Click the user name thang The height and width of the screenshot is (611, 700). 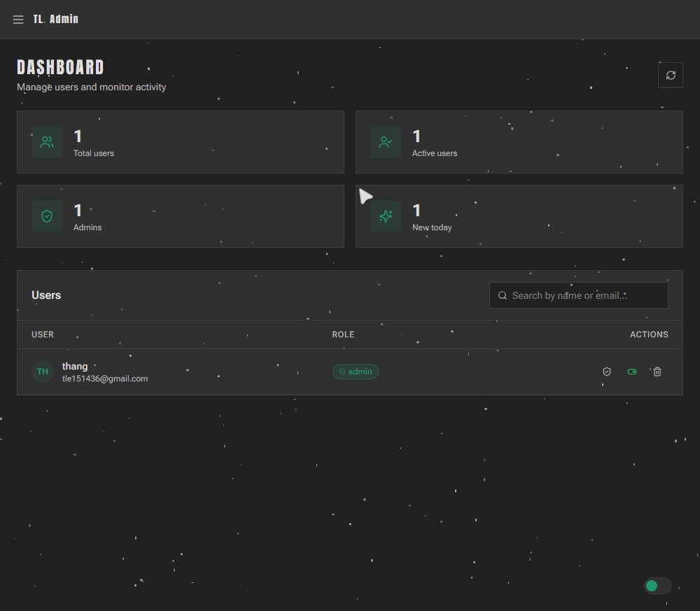pos(75,366)
